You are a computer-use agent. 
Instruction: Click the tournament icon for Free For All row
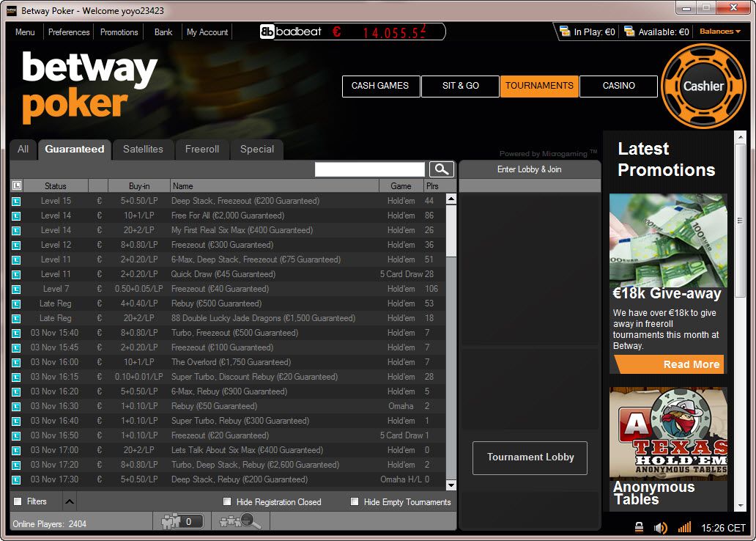click(16, 216)
